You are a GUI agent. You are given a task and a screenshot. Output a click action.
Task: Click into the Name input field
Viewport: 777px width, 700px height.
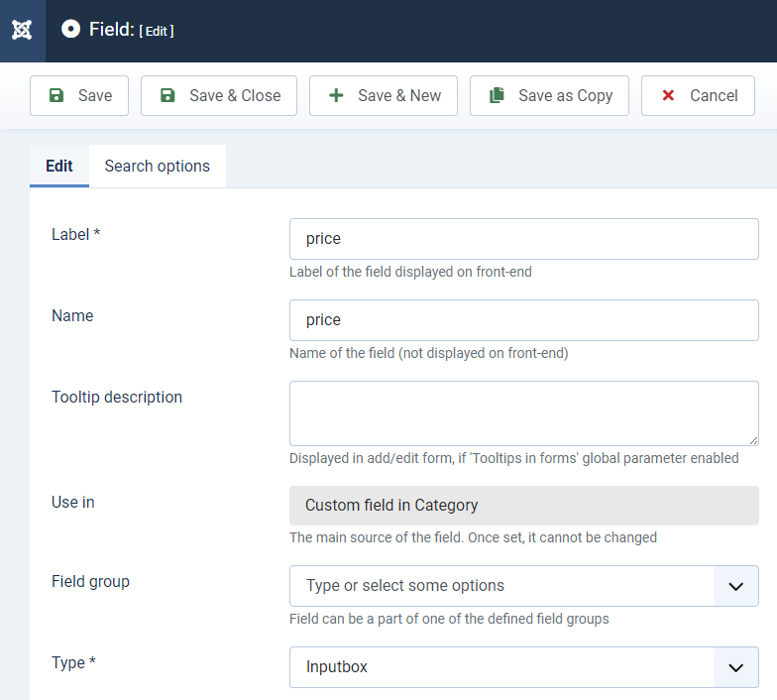[x=523, y=320]
